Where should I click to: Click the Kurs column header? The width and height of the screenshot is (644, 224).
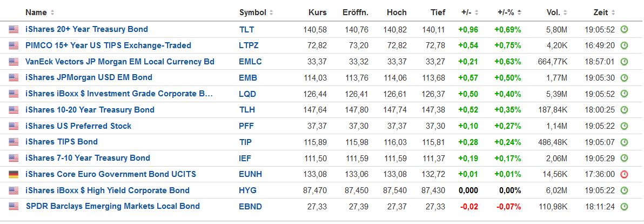[x=317, y=12]
